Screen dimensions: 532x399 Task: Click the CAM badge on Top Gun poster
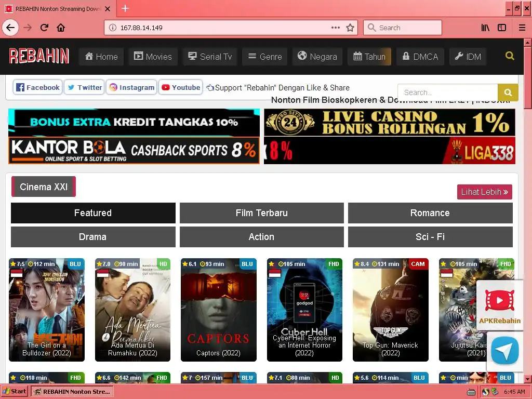coord(418,264)
